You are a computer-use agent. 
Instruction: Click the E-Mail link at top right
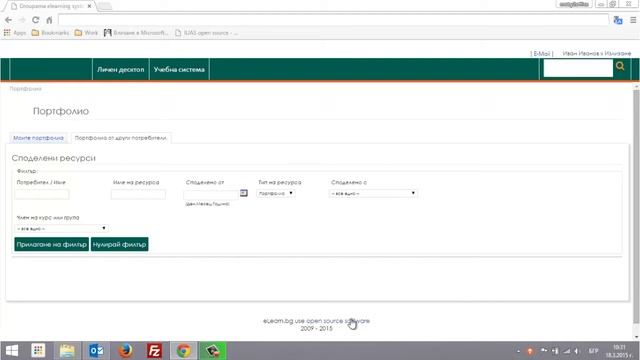click(542, 53)
